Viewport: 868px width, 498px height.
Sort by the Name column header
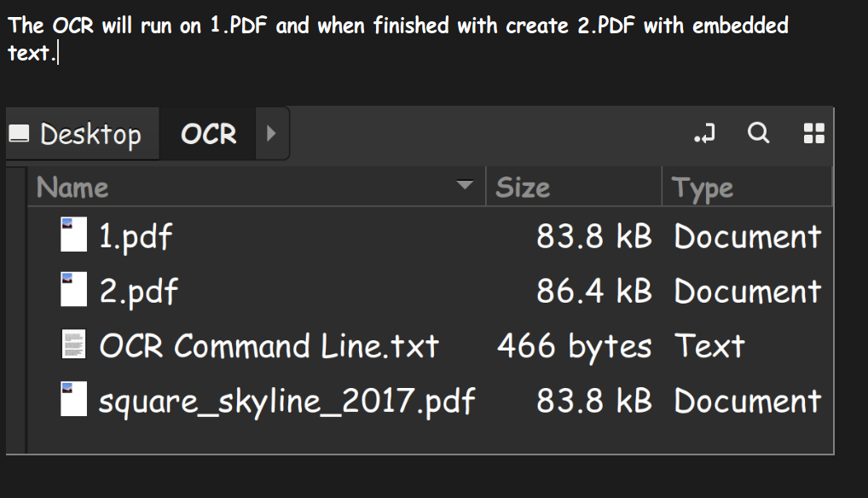coord(72,187)
